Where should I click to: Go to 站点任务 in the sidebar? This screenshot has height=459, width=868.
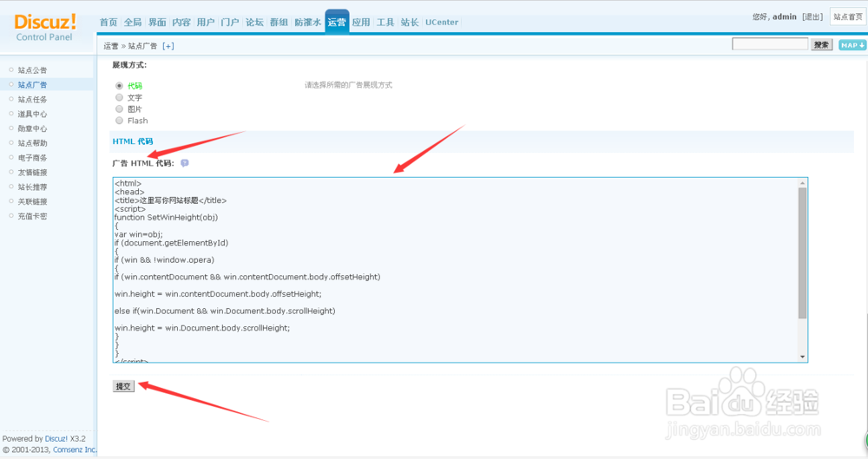(x=32, y=100)
